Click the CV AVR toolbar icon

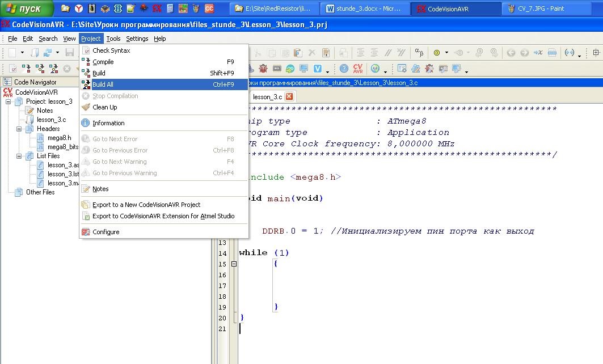[358, 69]
